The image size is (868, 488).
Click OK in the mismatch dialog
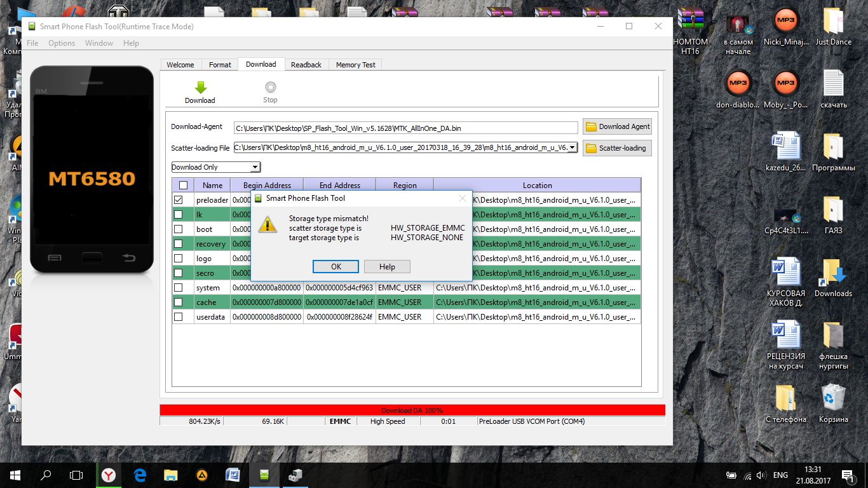(336, 267)
